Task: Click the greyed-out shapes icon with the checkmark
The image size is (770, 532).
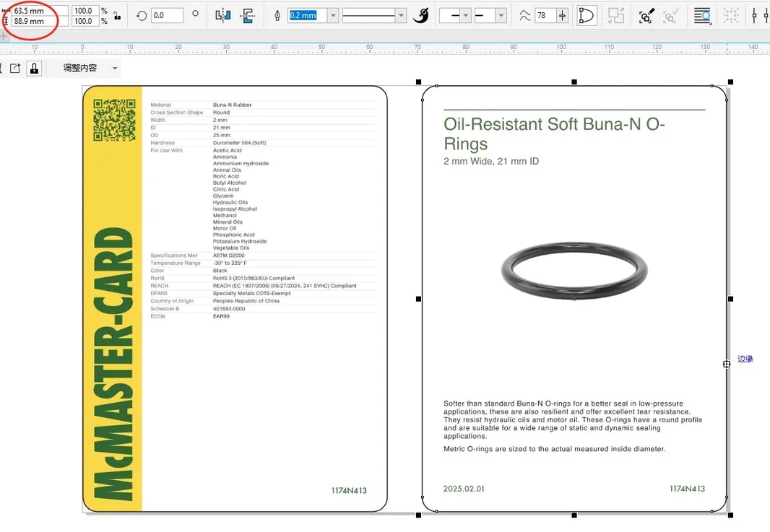Action: 671,16
